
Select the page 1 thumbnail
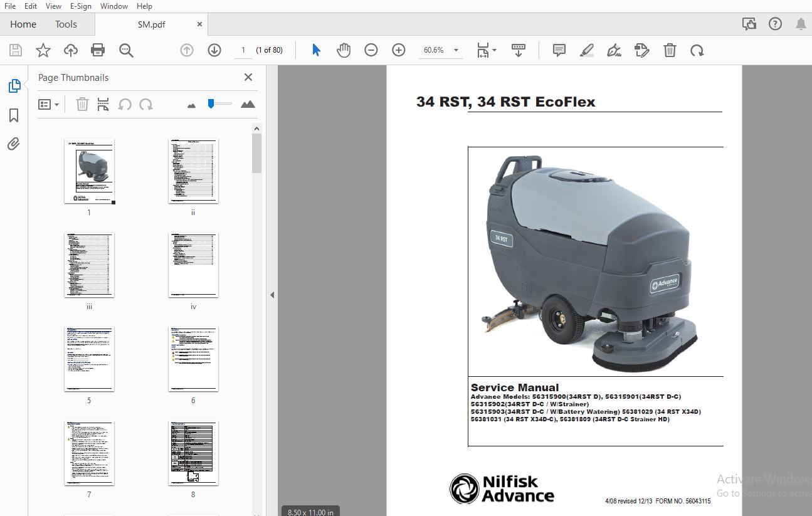(x=89, y=171)
